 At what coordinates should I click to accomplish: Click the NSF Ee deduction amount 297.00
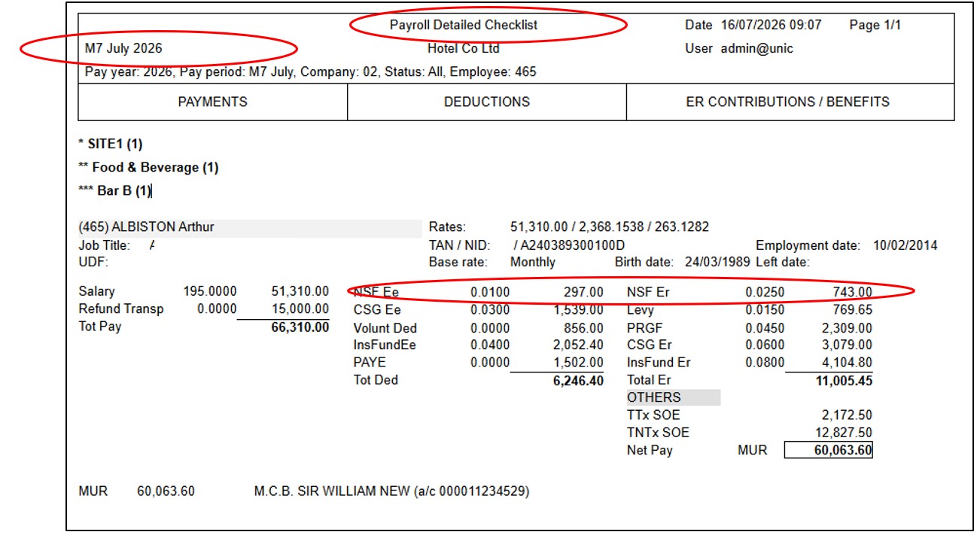pos(583,292)
